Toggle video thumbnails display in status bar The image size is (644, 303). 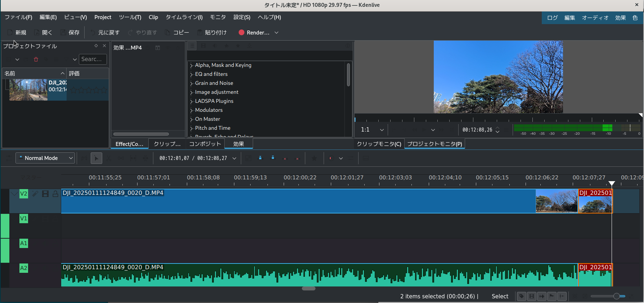tap(532, 296)
